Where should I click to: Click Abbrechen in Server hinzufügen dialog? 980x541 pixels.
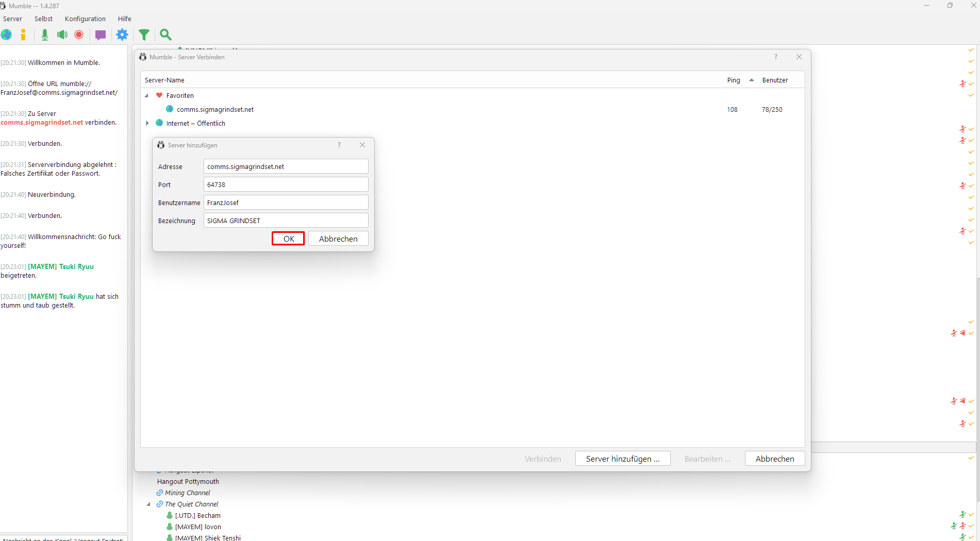pyautogui.click(x=338, y=239)
